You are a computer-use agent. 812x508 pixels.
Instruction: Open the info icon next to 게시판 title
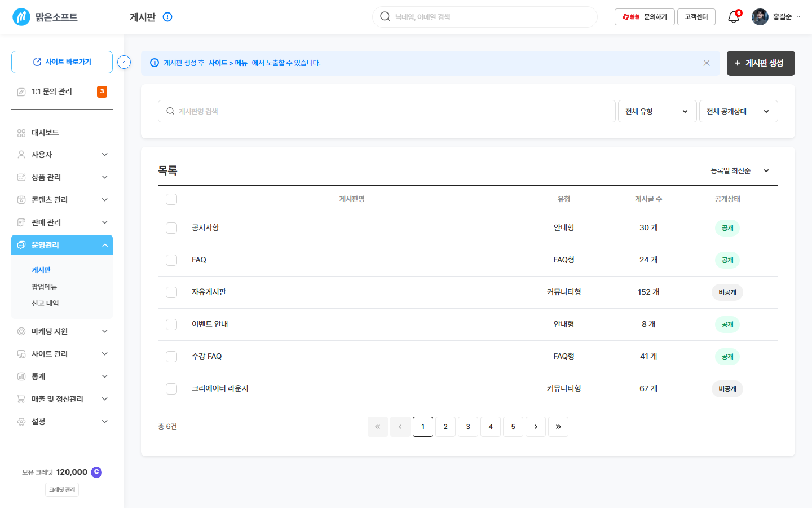pos(167,17)
